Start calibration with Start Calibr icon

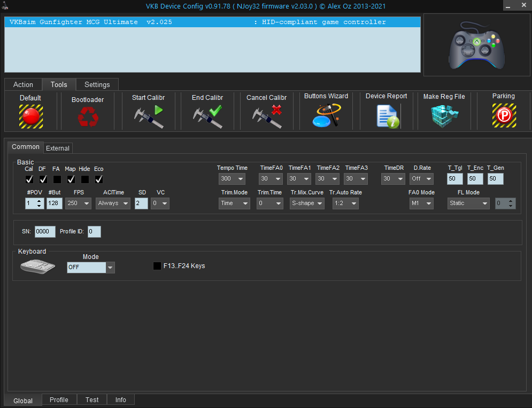click(x=148, y=117)
